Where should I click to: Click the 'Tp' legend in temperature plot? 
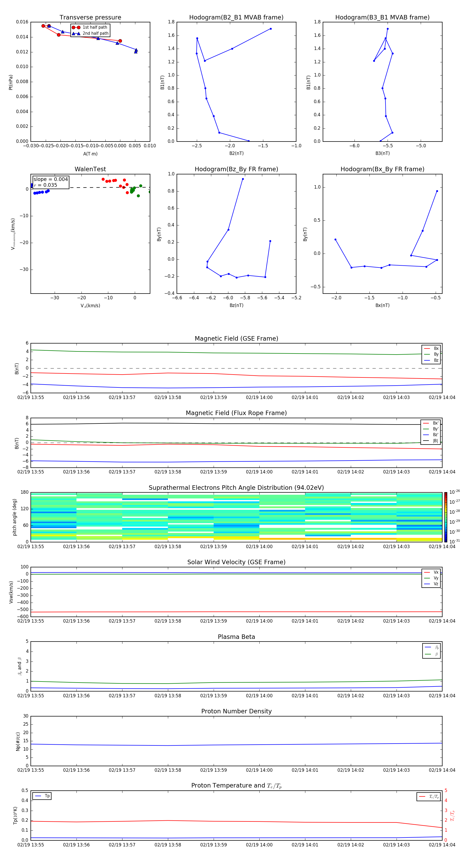[42, 796]
